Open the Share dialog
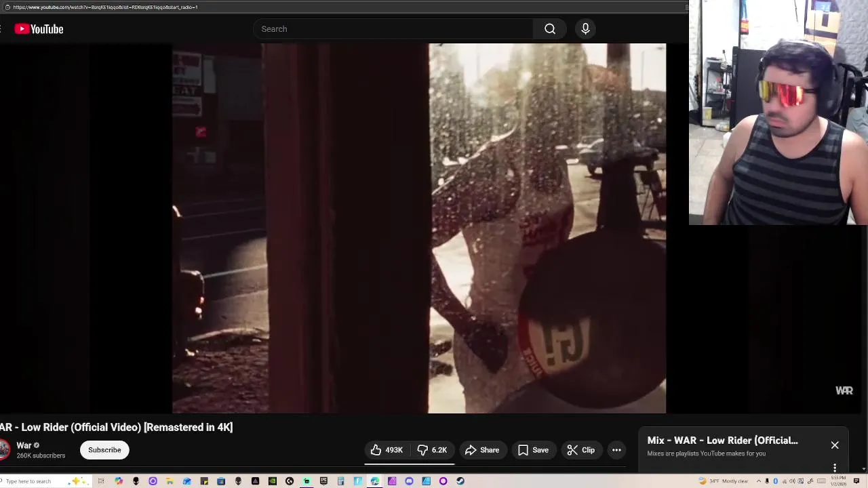The image size is (868, 488). pos(482,450)
